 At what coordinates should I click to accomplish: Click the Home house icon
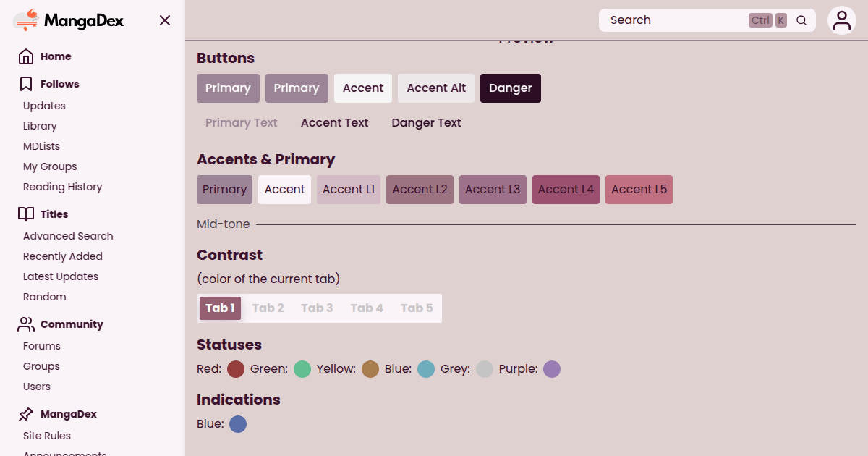pyautogui.click(x=26, y=56)
